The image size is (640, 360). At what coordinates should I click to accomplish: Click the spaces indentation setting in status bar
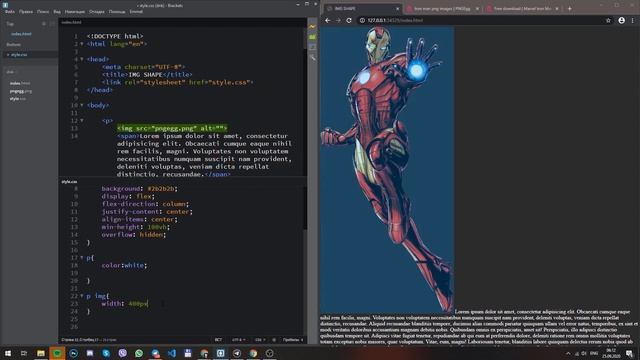(x=293, y=340)
